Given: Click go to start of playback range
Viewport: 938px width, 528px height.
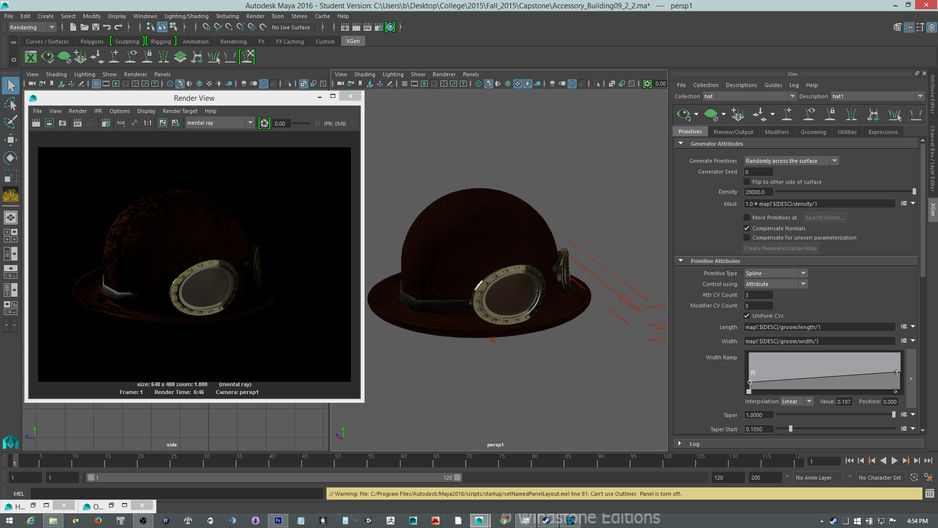Looking at the screenshot, I should tap(849, 460).
